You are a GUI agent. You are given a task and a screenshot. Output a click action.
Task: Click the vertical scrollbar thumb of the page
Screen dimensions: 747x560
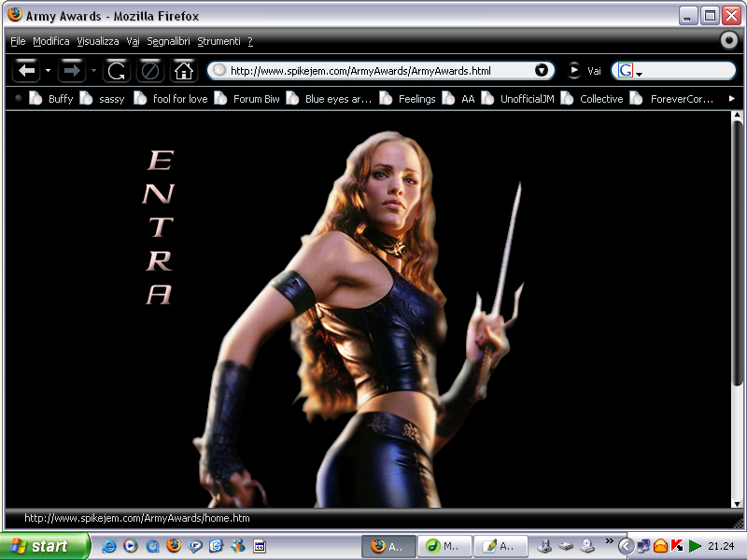coord(737,252)
